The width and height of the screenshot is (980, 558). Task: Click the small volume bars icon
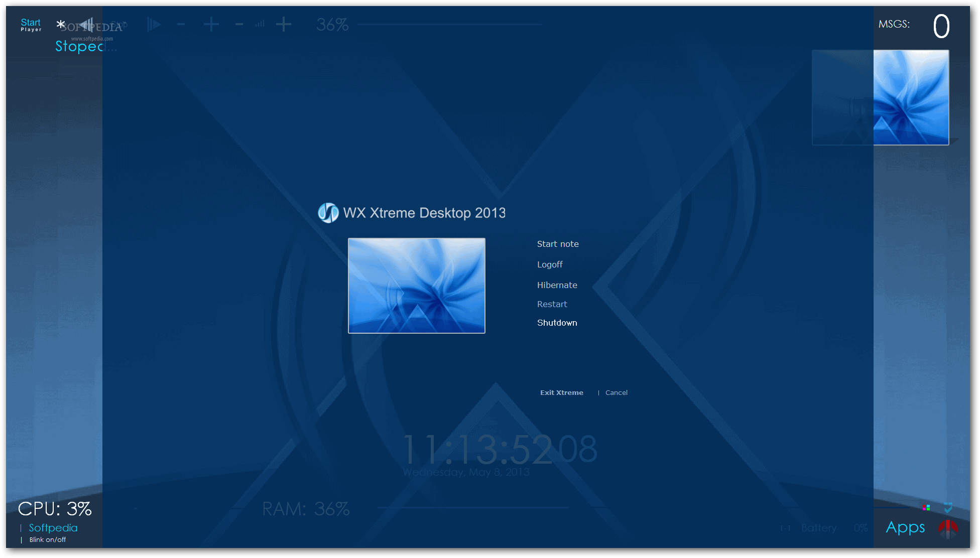point(260,24)
